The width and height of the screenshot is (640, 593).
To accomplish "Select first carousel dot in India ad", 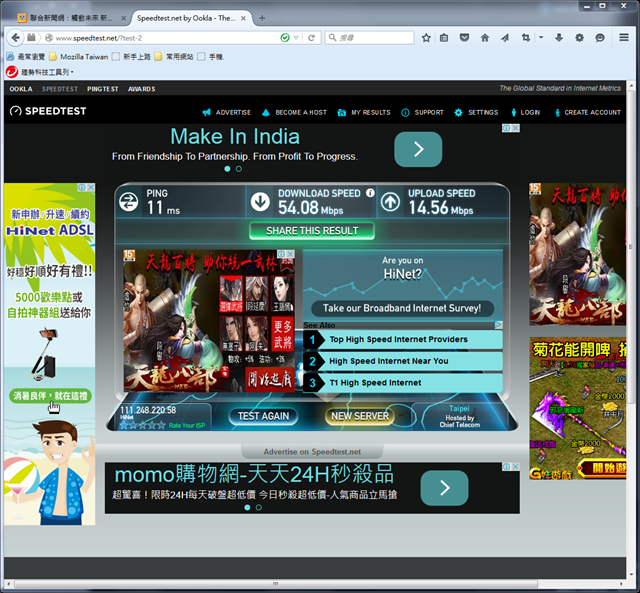I will pos(227,169).
